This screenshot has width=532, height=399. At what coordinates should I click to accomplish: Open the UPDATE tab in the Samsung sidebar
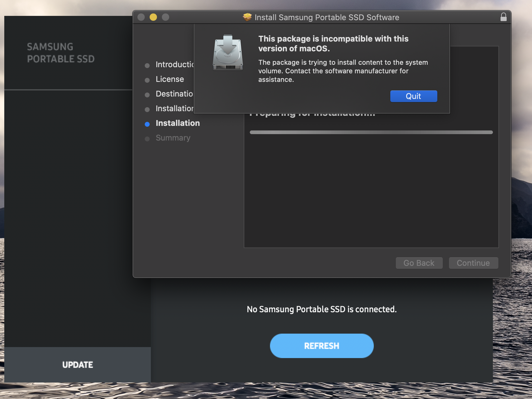78,365
